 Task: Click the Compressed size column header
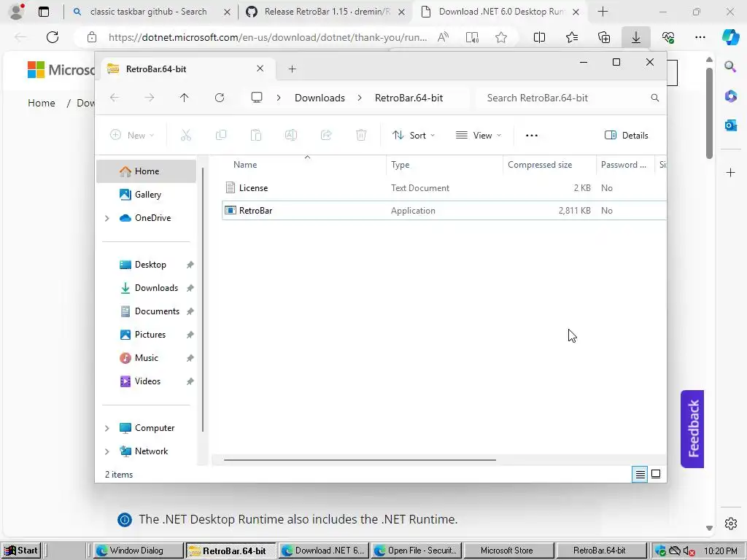tap(549, 165)
